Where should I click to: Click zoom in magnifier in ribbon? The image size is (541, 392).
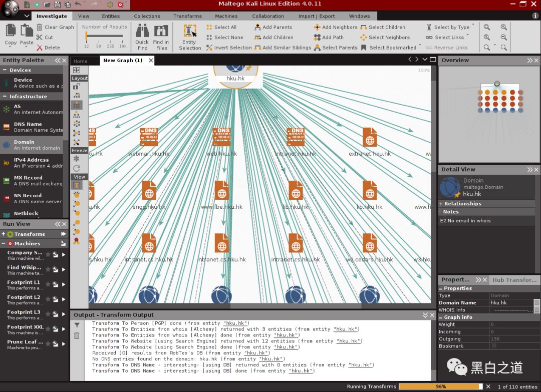(x=504, y=27)
